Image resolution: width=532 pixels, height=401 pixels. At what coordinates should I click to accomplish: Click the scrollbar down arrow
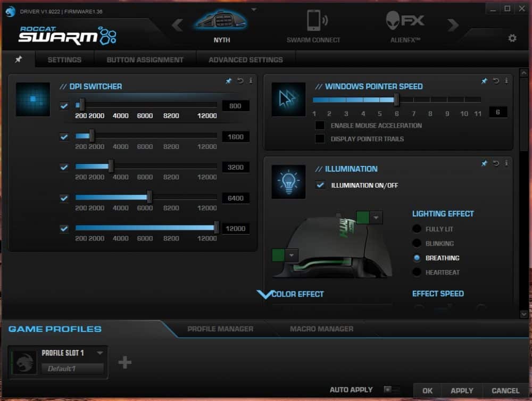click(523, 314)
